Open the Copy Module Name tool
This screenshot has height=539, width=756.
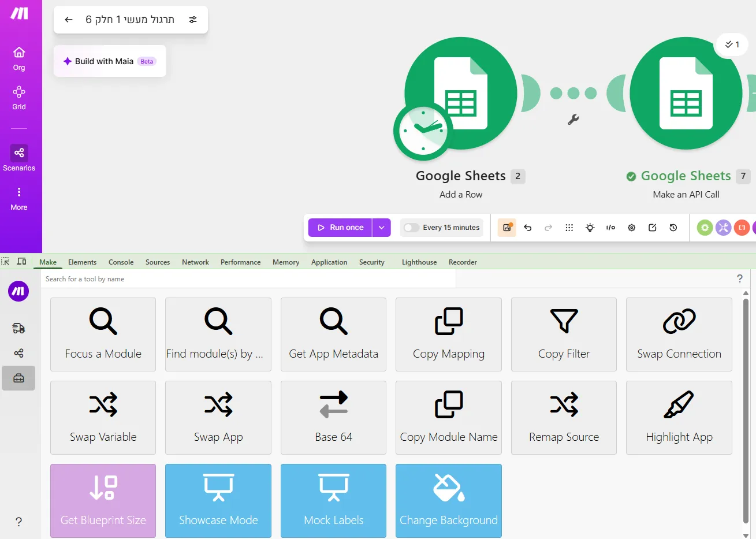[x=449, y=418]
